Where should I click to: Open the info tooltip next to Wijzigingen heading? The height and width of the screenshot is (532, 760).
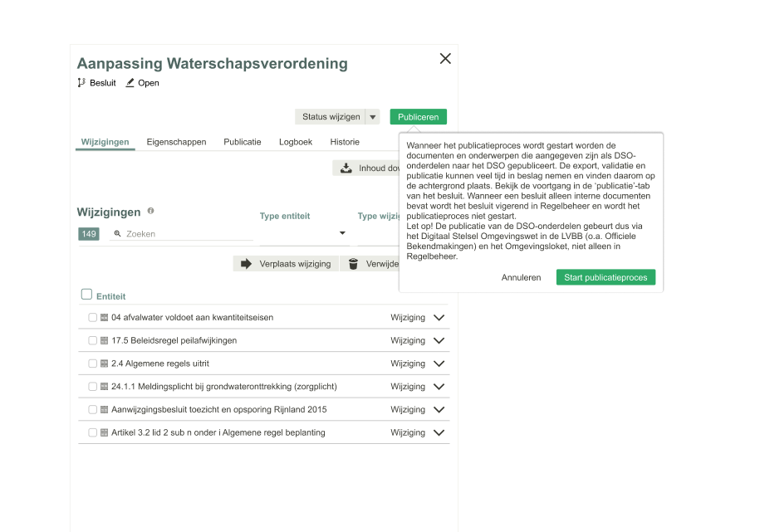tap(150, 211)
